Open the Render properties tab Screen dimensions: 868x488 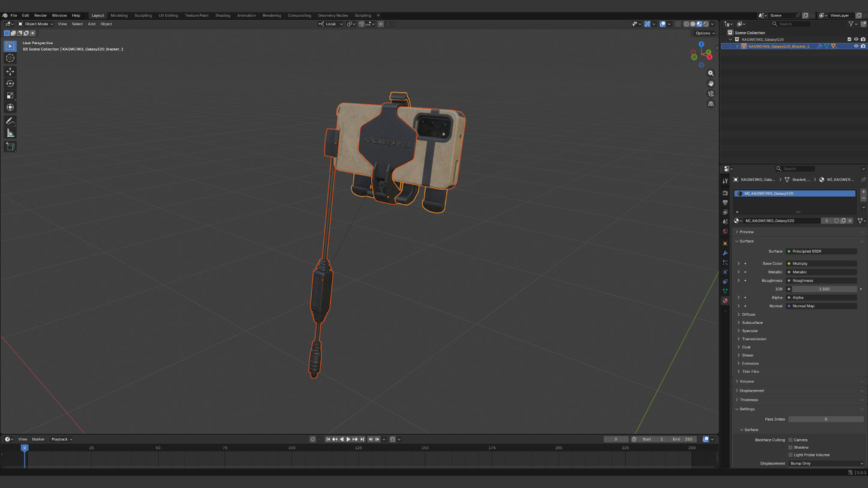725,193
